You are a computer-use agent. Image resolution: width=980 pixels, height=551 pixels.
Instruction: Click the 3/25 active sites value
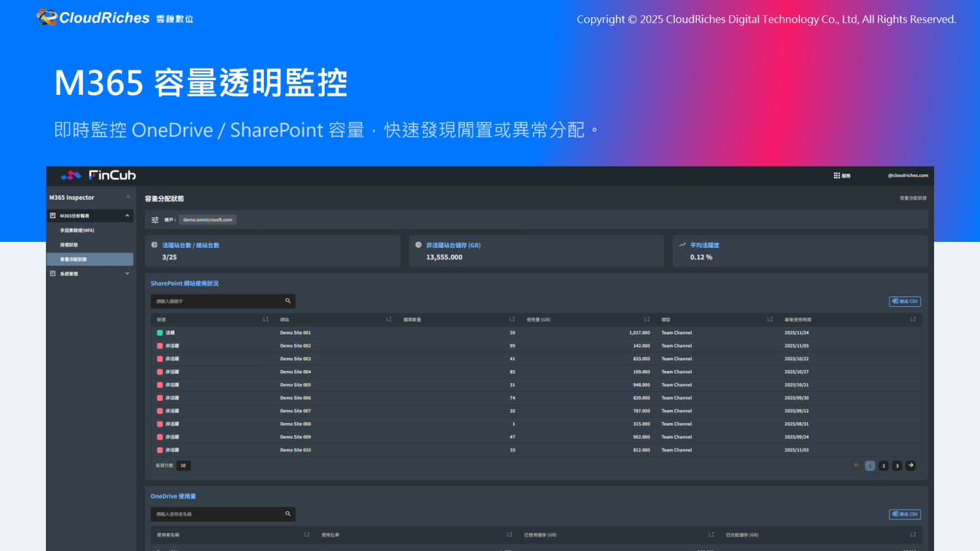[x=170, y=257]
